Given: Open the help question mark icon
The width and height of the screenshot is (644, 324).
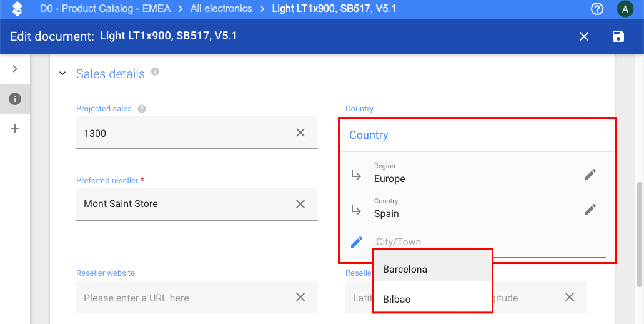Looking at the screenshot, I should 597,9.
